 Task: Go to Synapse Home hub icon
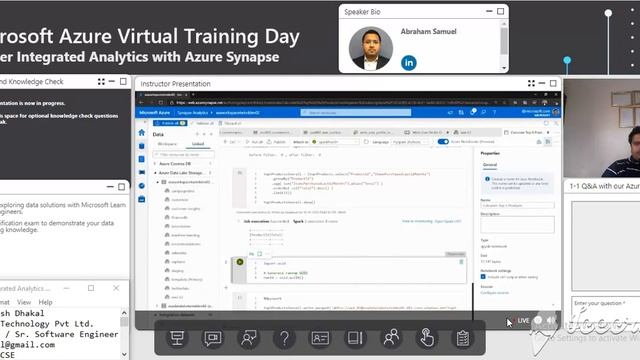[142, 132]
